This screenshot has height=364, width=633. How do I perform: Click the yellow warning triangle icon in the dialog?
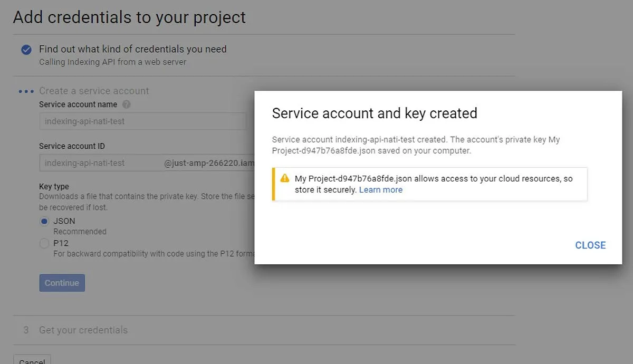pos(285,178)
